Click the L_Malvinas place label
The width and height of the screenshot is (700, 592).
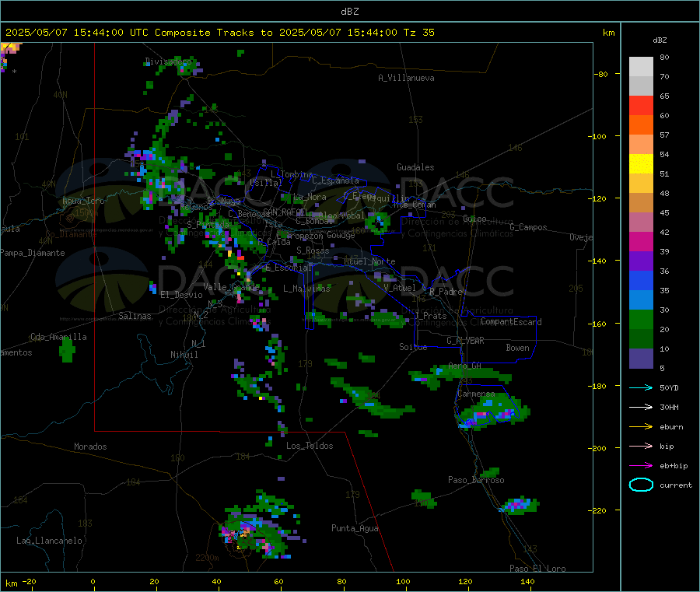tap(306, 289)
